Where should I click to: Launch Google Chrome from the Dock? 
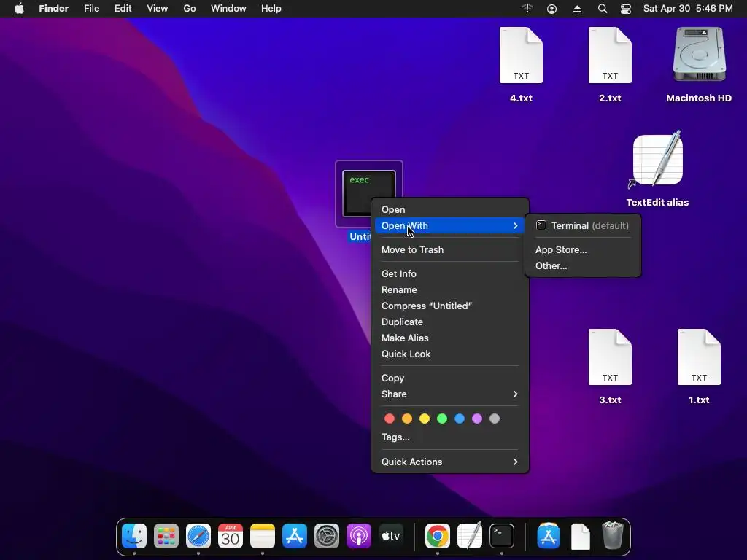[x=438, y=536]
